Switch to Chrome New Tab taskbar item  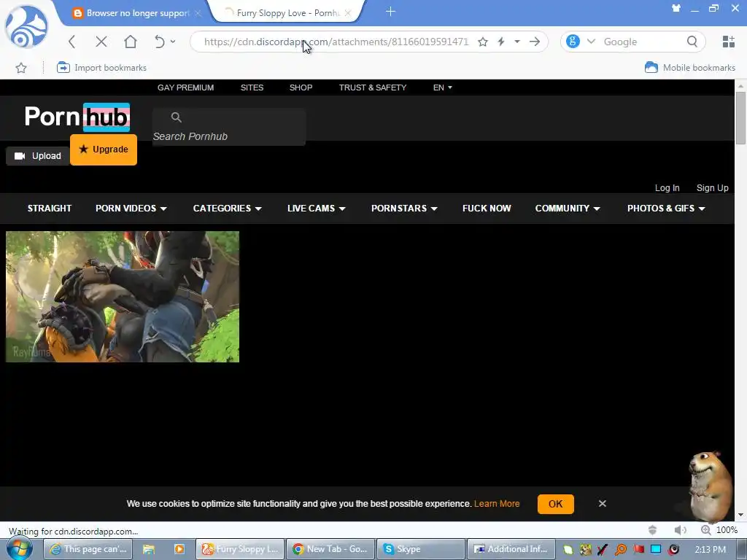(x=330, y=549)
